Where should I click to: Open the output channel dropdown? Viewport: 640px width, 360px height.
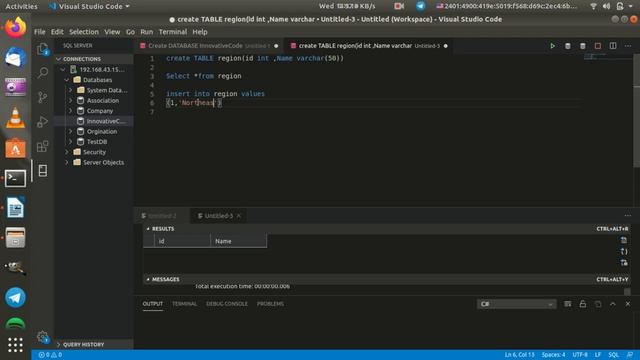[516, 304]
